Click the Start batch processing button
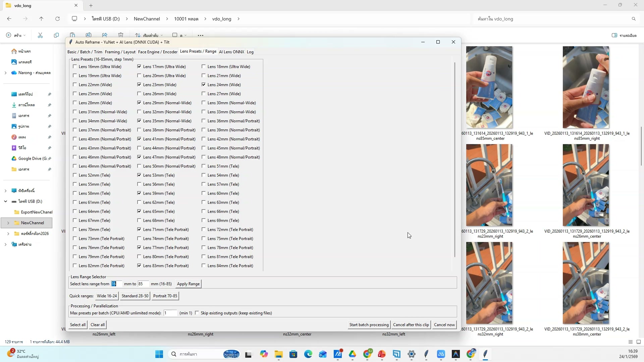644x362 pixels. click(369, 324)
